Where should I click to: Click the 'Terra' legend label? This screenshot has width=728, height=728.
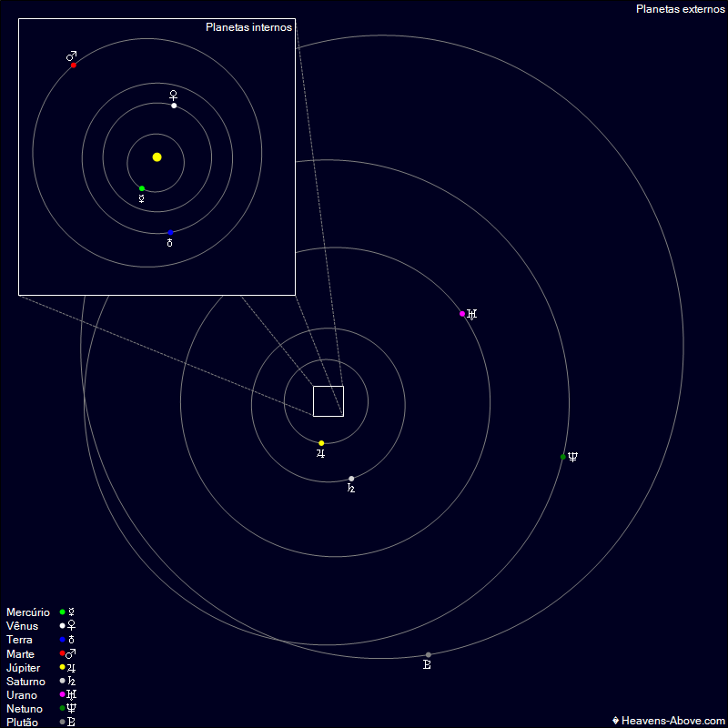19,640
